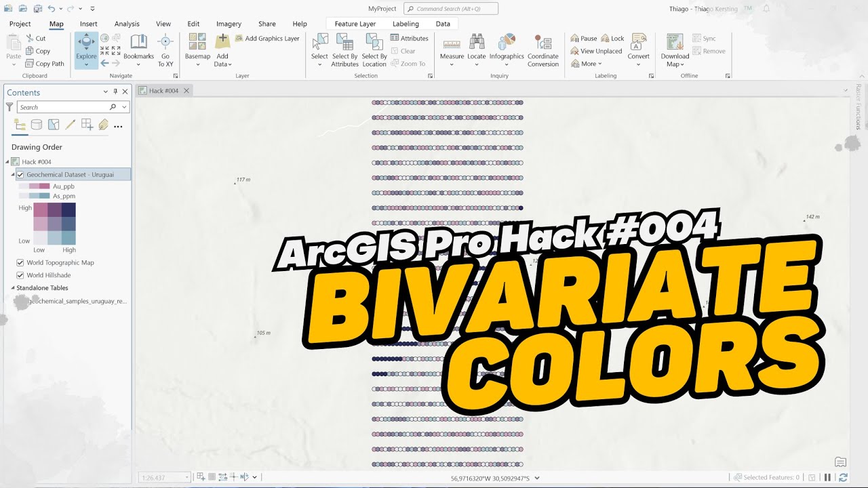Screen dimensions: 868x488
Task: Collapse Geochemical Dataset layer legend
Action: (x=13, y=174)
